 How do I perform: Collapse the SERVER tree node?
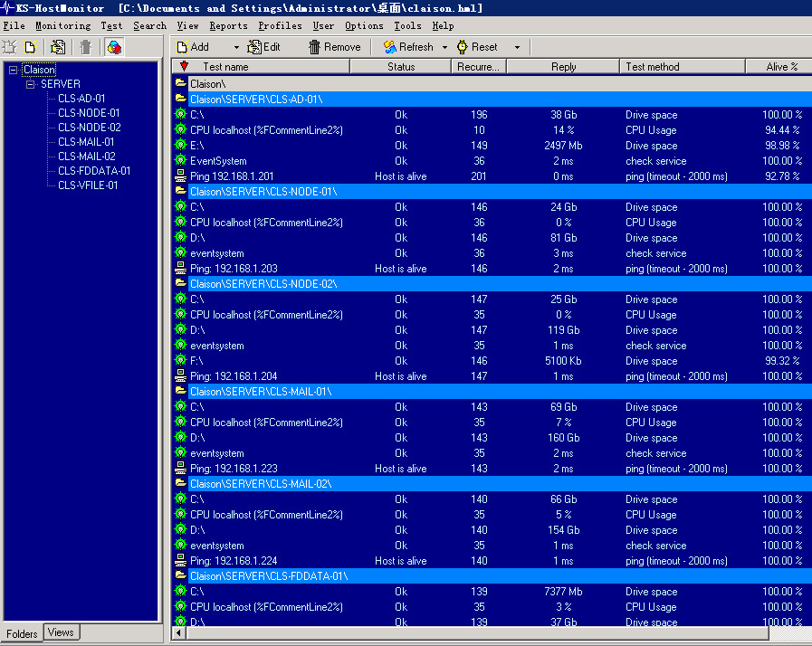tap(31, 84)
